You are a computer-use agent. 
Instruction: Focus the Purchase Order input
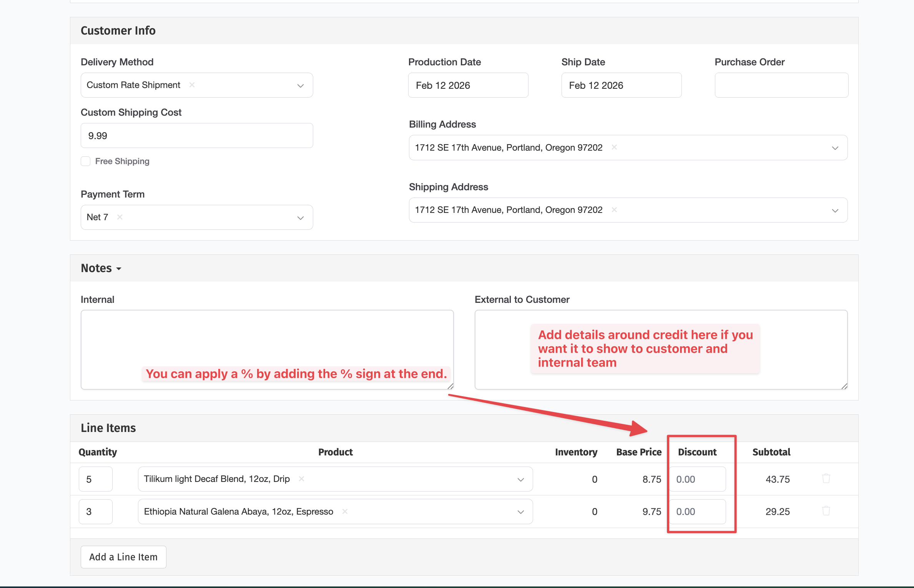coord(781,85)
